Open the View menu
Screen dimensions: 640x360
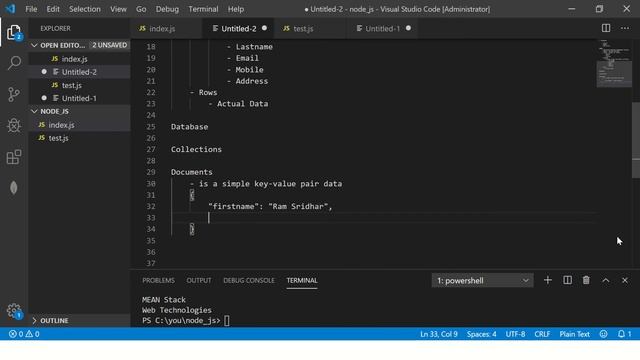click(x=118, y=9)
